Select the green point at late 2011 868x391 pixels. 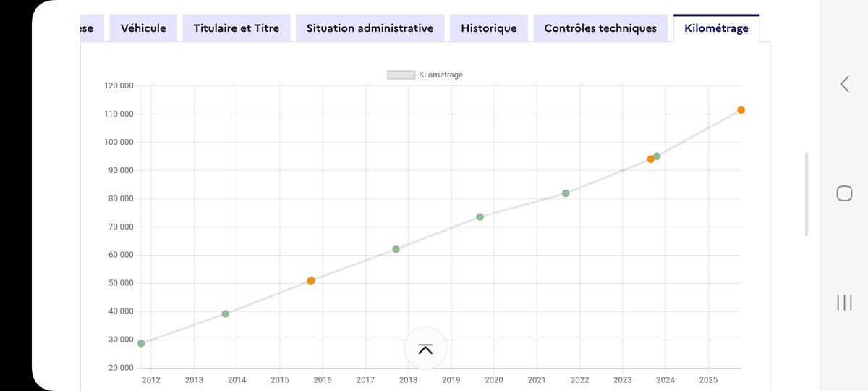141,343
